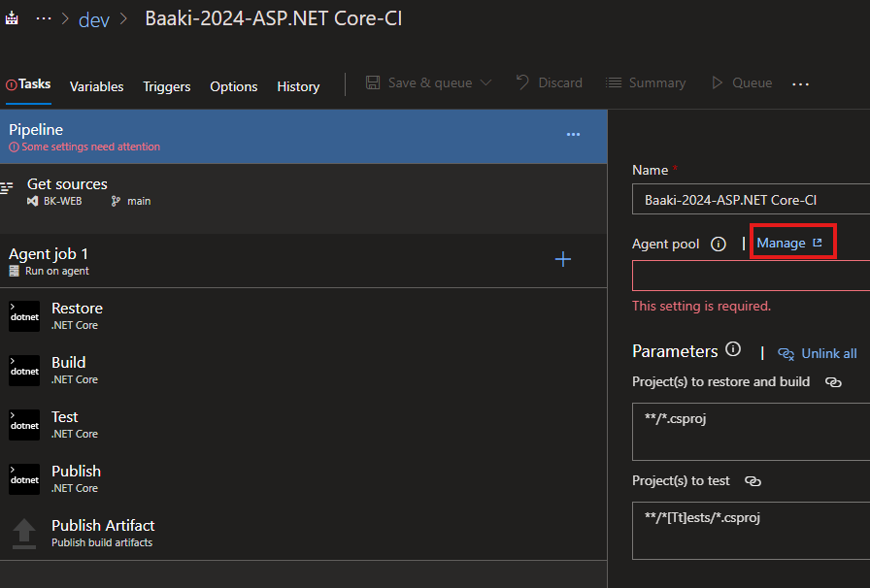Select Agent job 1
The width and height of the screenshot is (870, 588).
[304, 261]
